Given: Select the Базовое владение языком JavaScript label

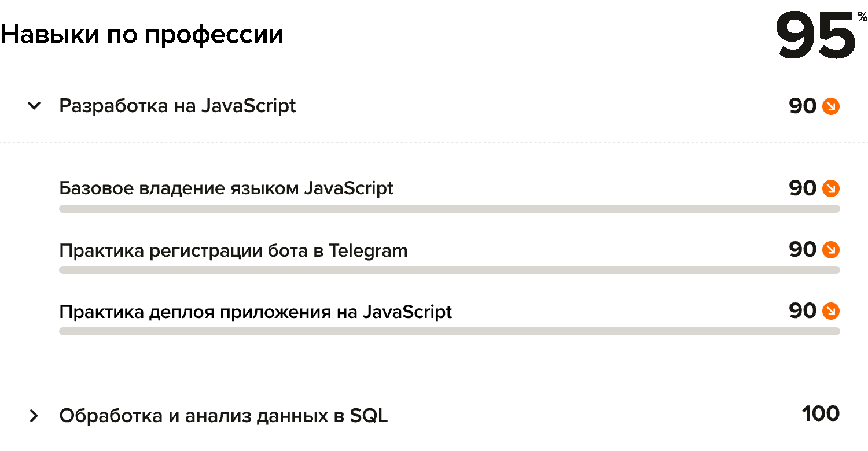Looking at the screenshot, I should 226,188.
